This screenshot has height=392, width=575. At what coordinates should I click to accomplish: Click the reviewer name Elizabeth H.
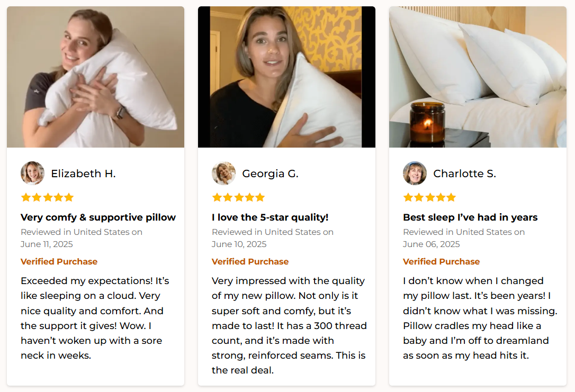pos(83,174)
